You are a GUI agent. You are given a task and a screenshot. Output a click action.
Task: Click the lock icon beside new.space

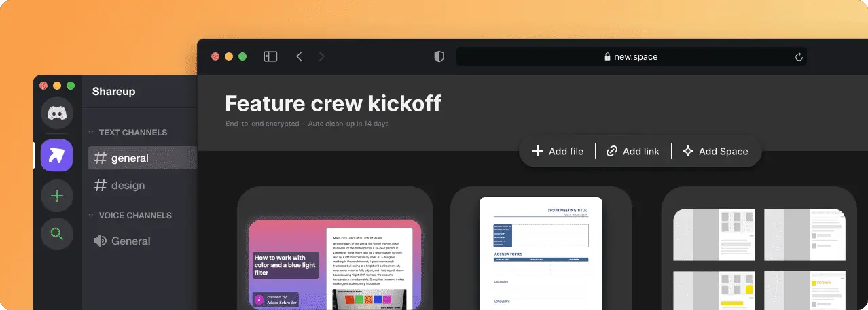coord(607,57)
